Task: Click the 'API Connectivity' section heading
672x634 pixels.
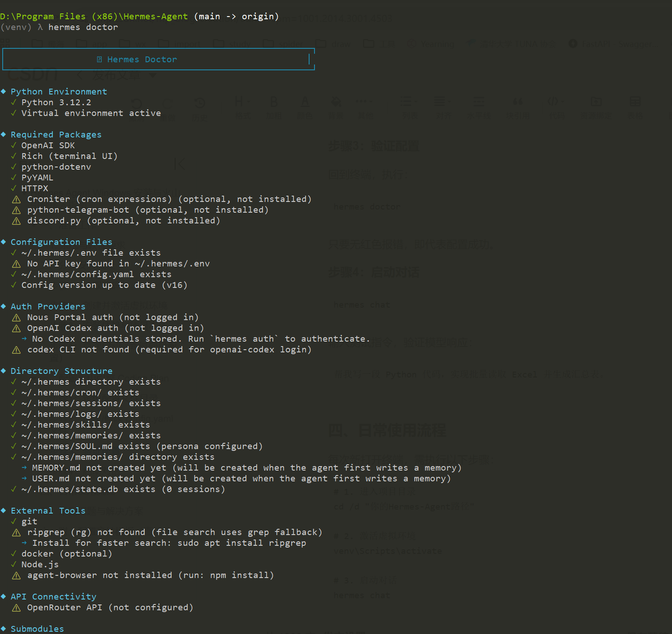Action: point(53,597)
